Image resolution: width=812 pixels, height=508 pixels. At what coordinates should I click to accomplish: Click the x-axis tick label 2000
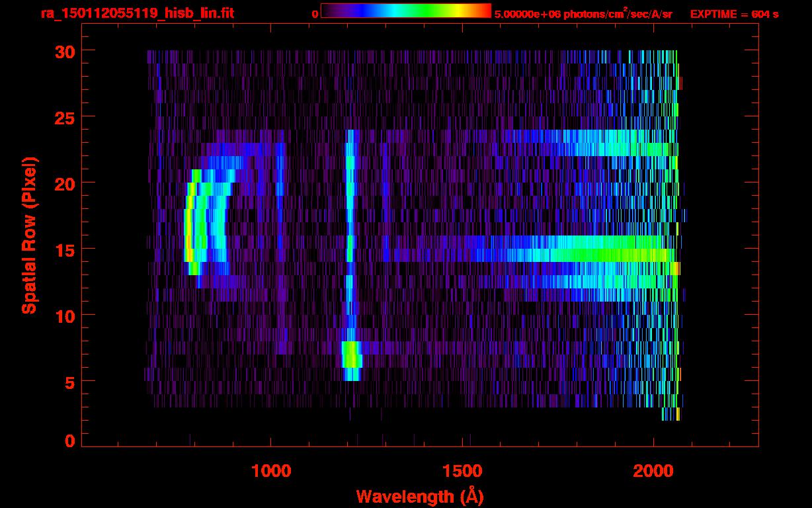pos(653,471)
